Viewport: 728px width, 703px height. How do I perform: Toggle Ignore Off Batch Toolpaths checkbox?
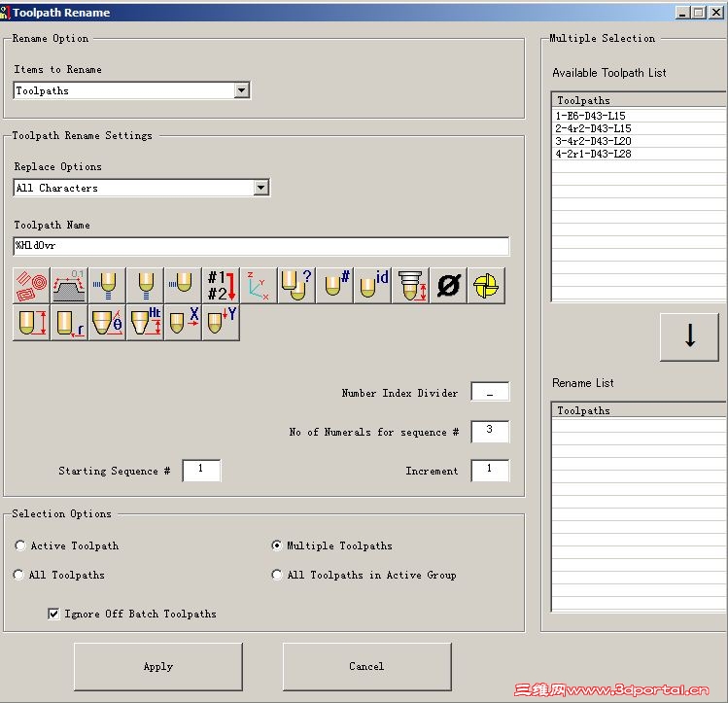(53, 614)
